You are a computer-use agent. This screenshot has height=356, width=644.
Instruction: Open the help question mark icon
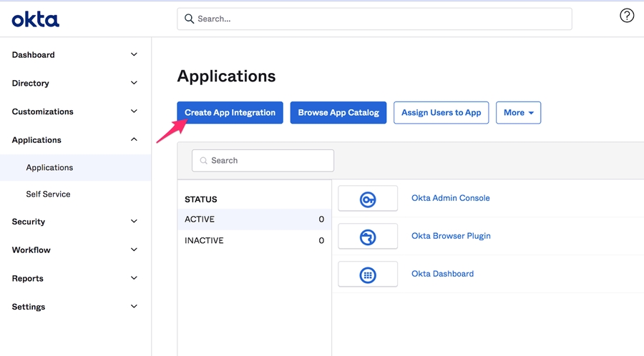click(x=627, y=16)
